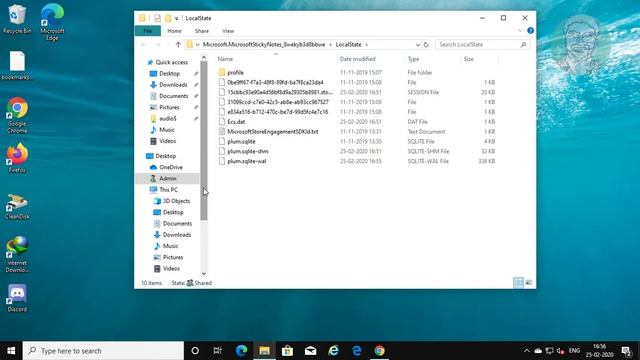Open Firefox desktop shortcut
Image resolution: width=640 pixels, height=360 pixels.
coord(17,158)
